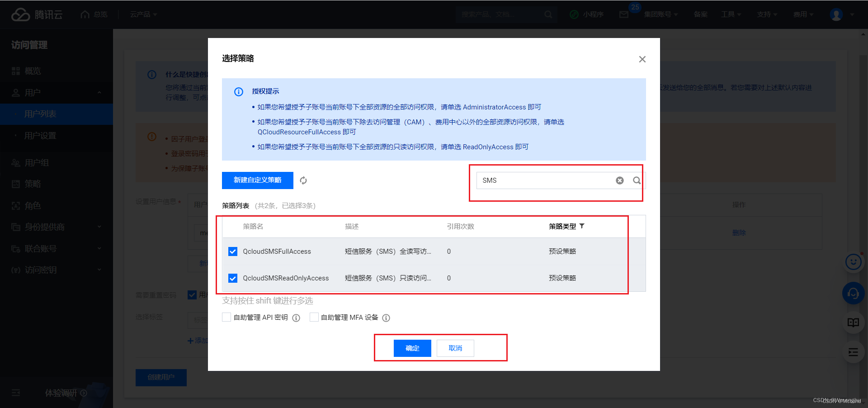Uncheck QcloudSMSFullAccess policy
The width and height of the screenshot is (868, 408).
tap(233, 251)
